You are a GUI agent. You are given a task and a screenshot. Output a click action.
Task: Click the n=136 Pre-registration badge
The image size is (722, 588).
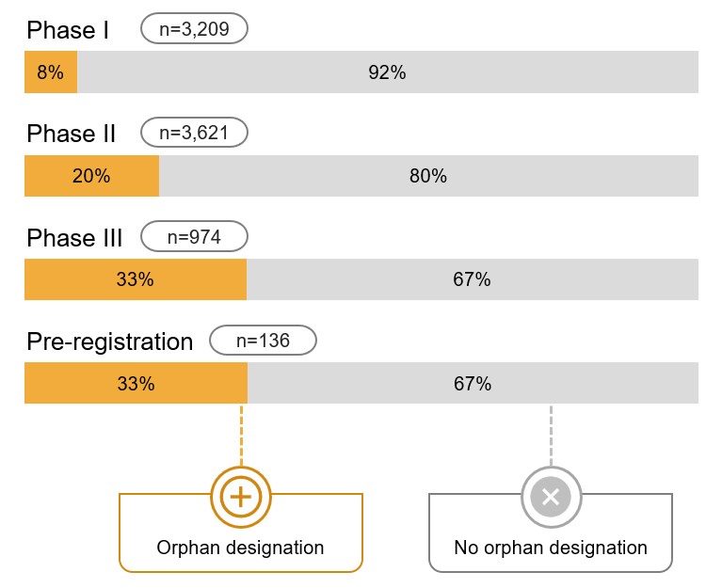click(x=263, y=340)
